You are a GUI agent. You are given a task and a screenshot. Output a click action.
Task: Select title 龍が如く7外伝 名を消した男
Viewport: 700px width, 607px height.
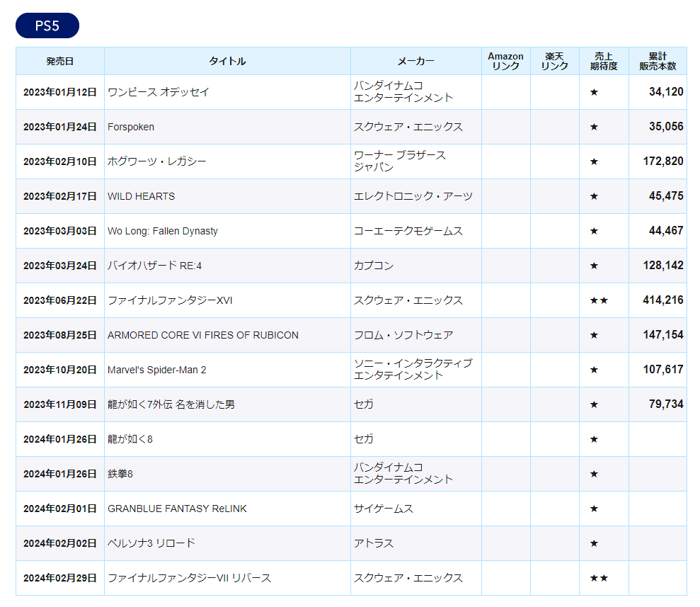[171, 404]
